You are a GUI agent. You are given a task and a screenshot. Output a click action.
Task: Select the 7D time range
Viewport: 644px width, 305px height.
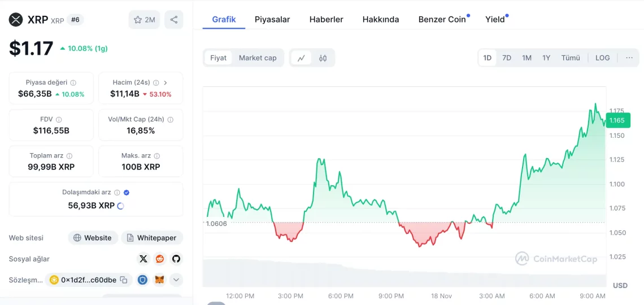[507, 58]
